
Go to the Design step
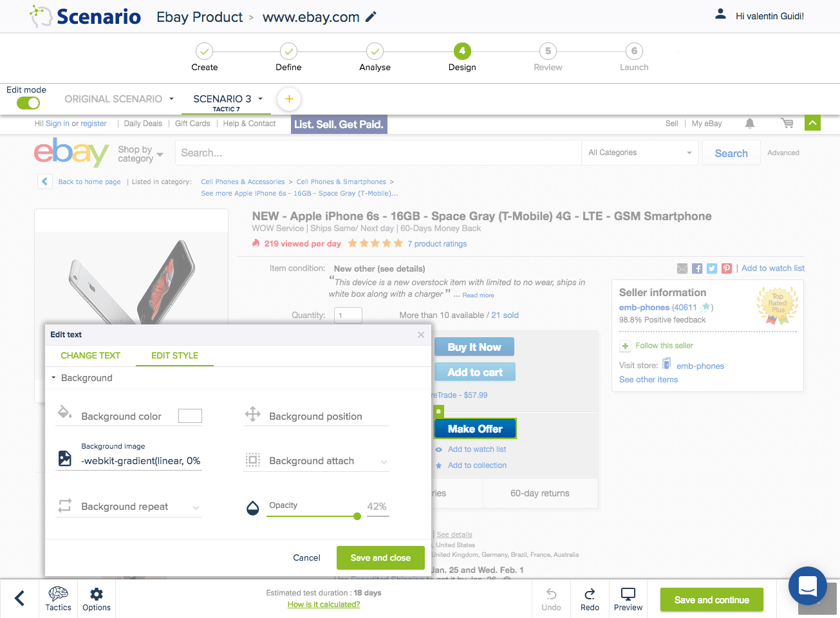pos(462,57)
